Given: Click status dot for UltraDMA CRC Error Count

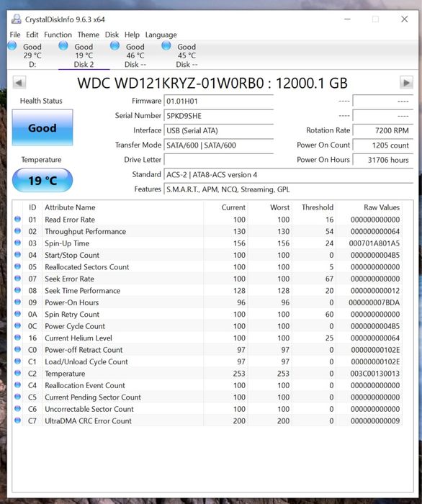Looking at the screenshot, I should tap(18, 420).
